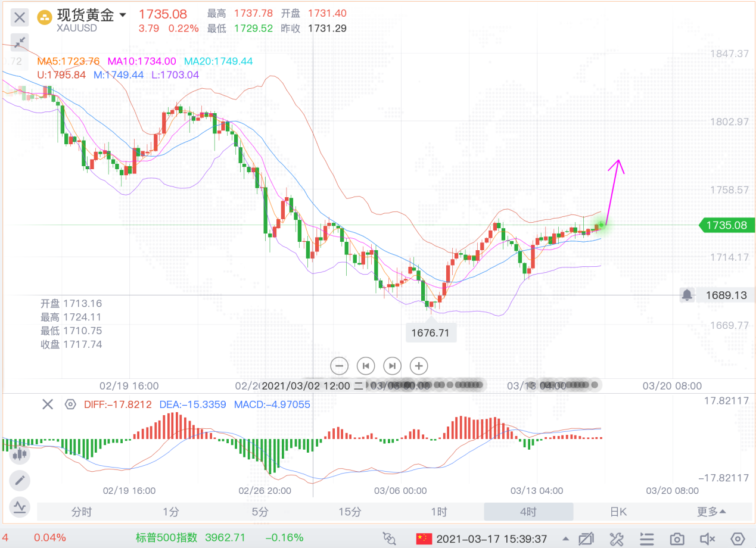Open MACD indicator settings hexagon icon
Screen dimensions: 756x548
point(70,405)
